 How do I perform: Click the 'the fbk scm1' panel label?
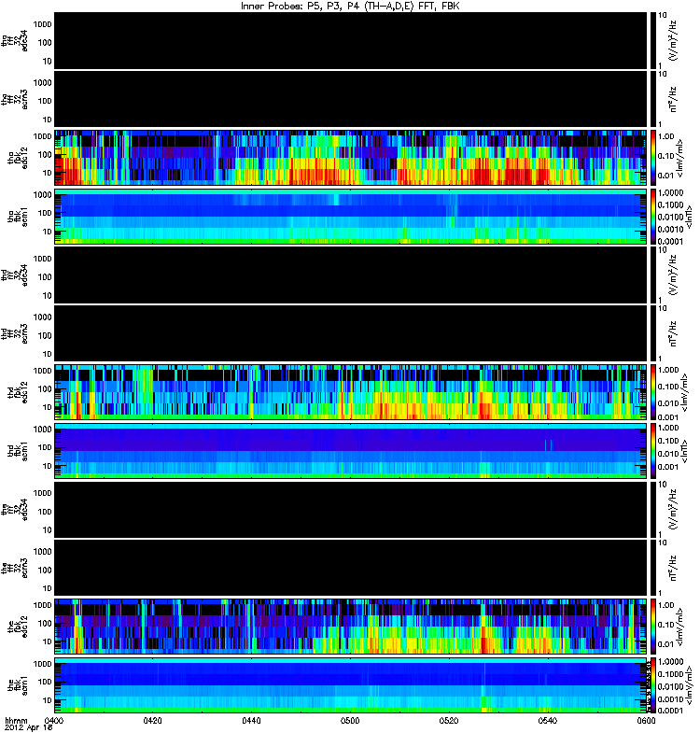[x=18, y=685]
